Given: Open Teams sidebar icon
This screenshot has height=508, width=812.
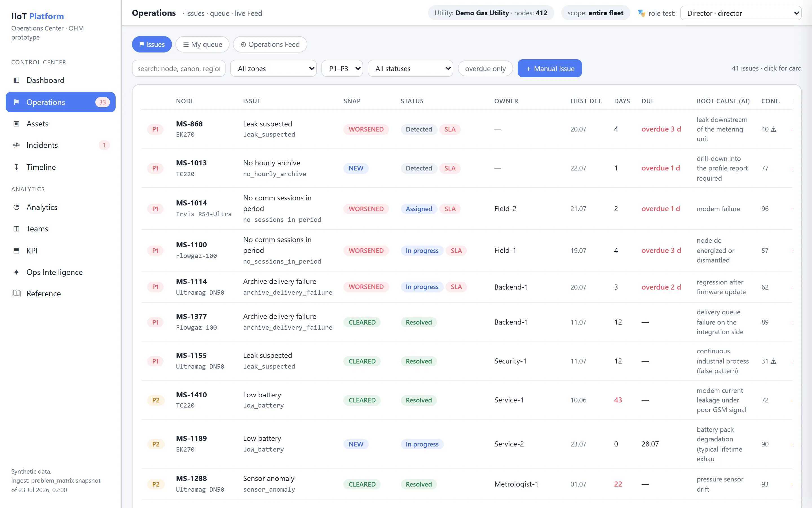Looking at the screenshot, I should (16, 229).
